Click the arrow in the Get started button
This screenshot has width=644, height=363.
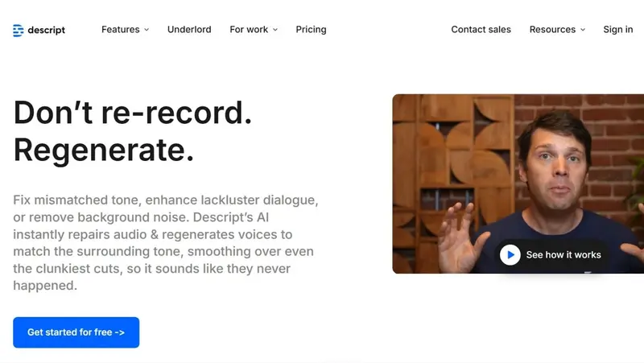[119, 332]
